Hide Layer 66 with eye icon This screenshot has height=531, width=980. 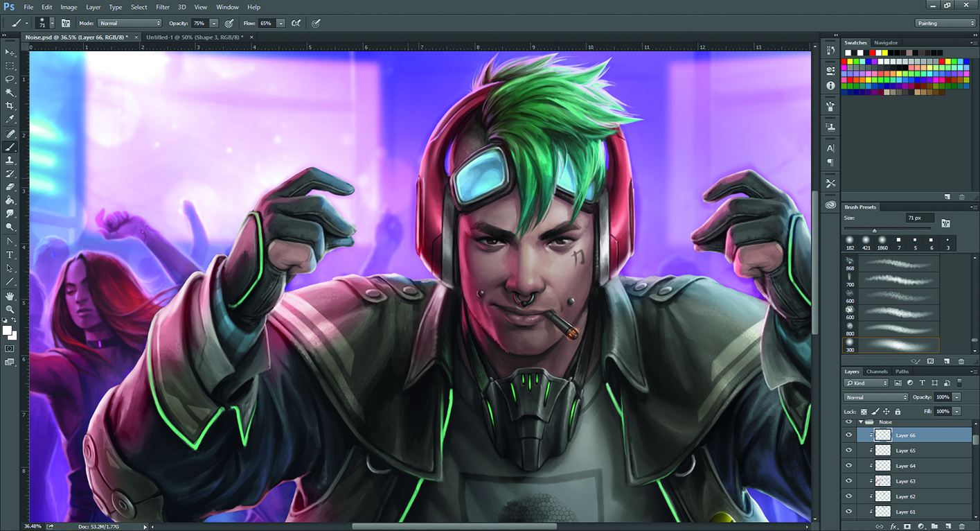(848, 435)
